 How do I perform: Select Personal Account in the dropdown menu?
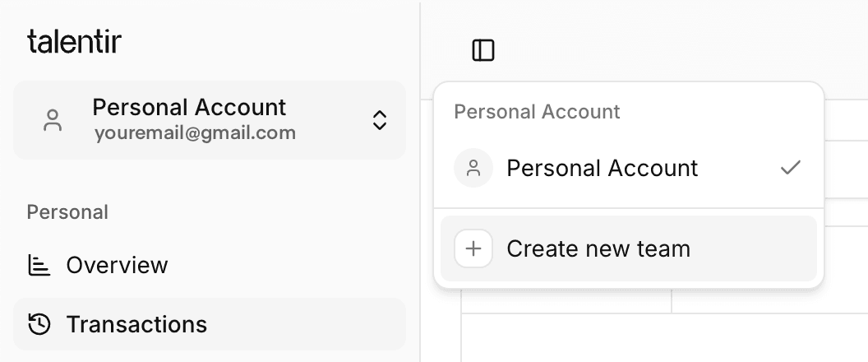pos(602,169)
